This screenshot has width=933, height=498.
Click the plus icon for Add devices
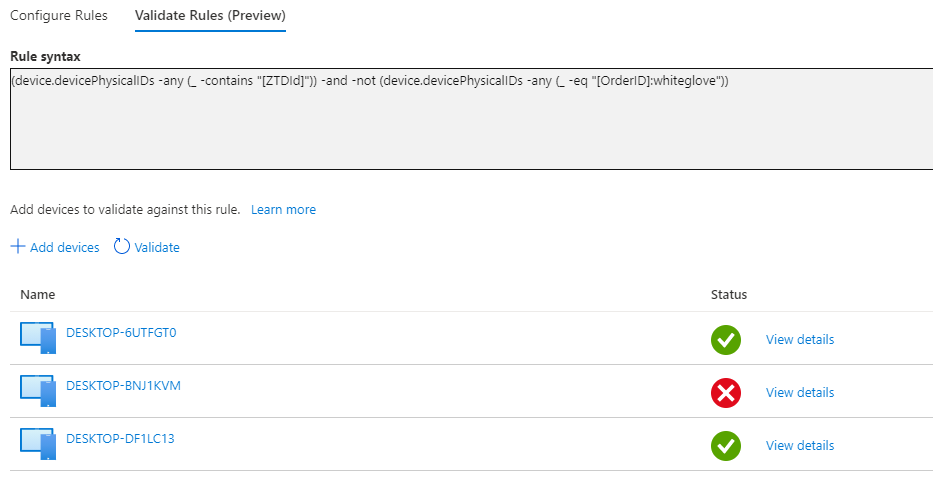(18, 247)
